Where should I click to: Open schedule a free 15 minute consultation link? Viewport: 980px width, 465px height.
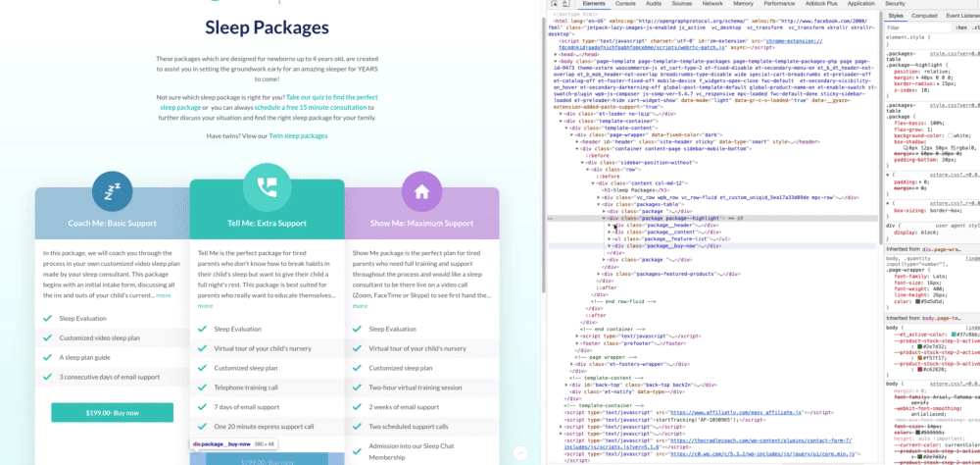(x=312, y=108)
